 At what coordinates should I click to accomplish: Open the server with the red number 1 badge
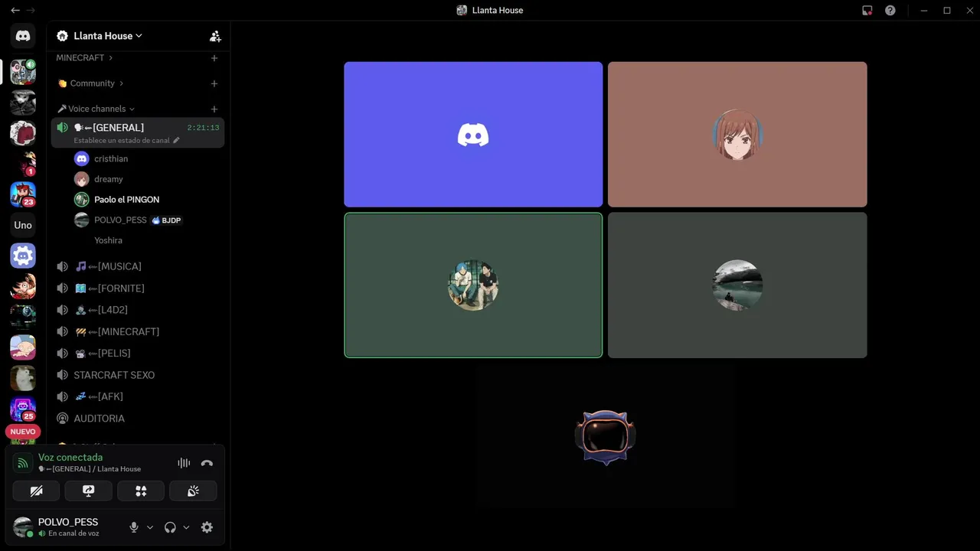click(23, 164)
